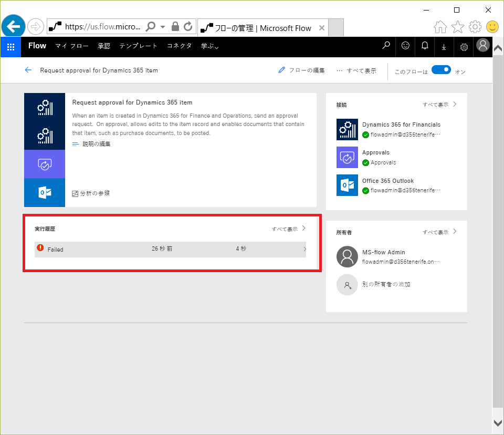Open the user account avatar

[x=483, y=46]
